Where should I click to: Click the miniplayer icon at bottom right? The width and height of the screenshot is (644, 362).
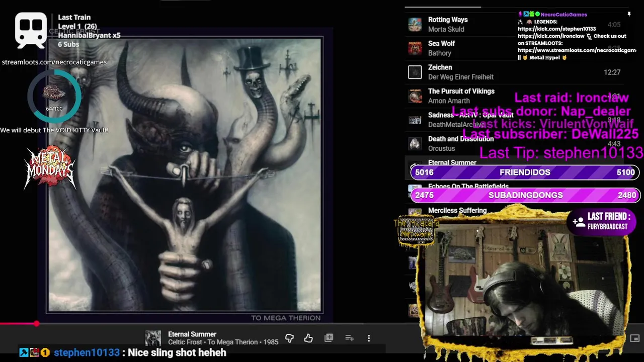coord(635,338)
